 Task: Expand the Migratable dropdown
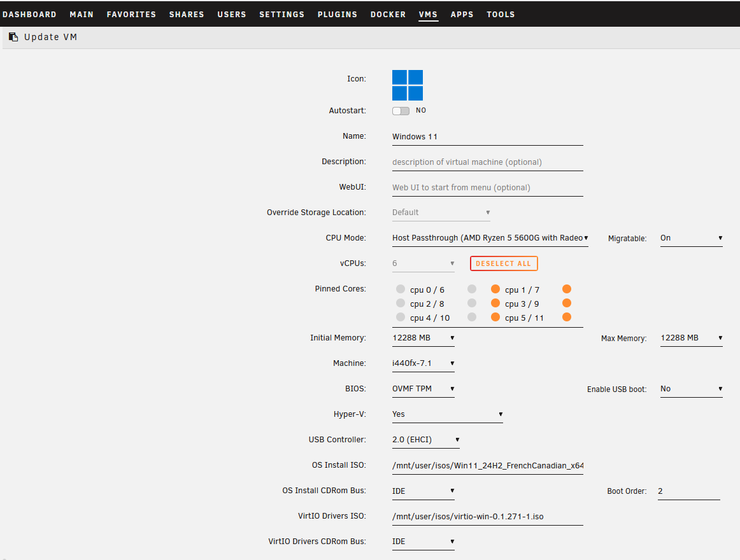(x=690, y=238)
